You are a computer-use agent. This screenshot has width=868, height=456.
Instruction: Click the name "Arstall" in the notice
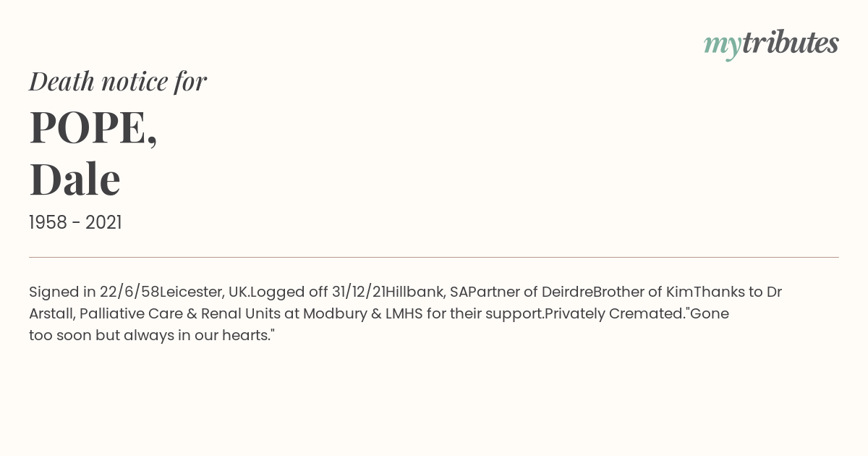[x=51, y=314]
